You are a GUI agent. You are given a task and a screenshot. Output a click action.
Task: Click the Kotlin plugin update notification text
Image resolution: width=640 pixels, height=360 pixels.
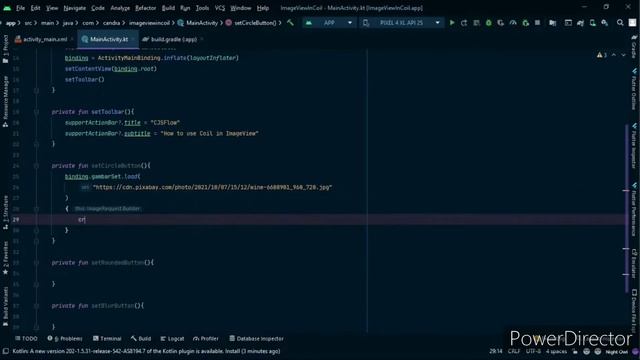click(x=146, y=351)
